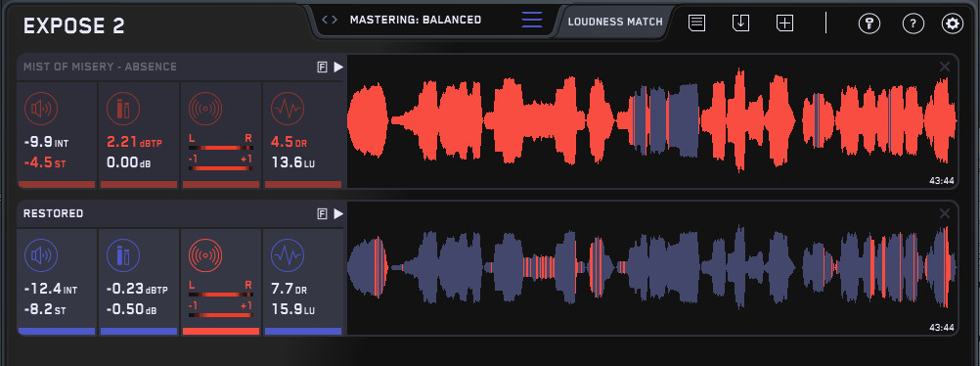This screenshot has width=980, height=366.
Task: Open the preset list hamburger menu
Action: 532,20
